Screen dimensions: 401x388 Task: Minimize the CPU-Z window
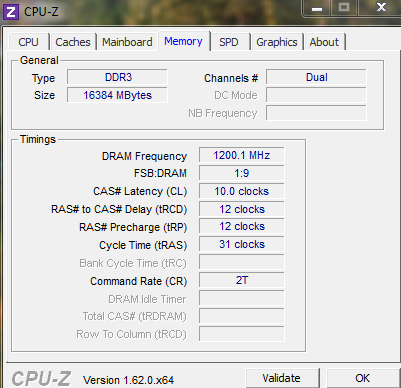[317, 8]
